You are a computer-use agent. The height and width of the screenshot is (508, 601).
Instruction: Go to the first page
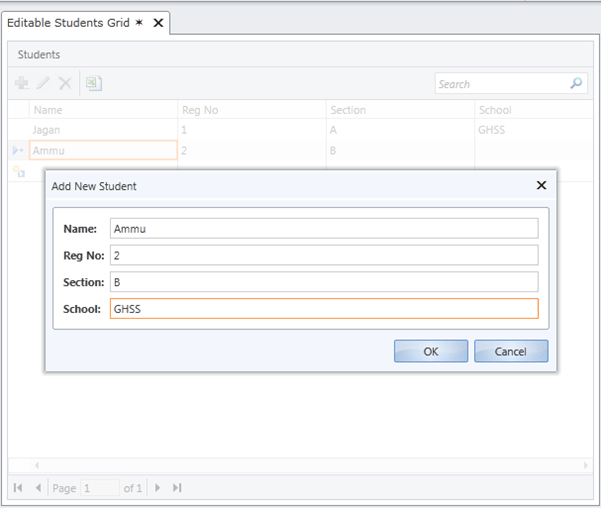pyautogui.click(x=19, y=488)
